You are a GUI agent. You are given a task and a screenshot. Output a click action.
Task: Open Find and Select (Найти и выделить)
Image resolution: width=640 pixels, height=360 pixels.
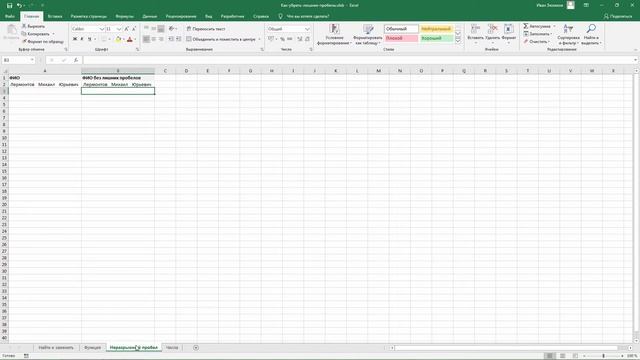tap(591, 34)
